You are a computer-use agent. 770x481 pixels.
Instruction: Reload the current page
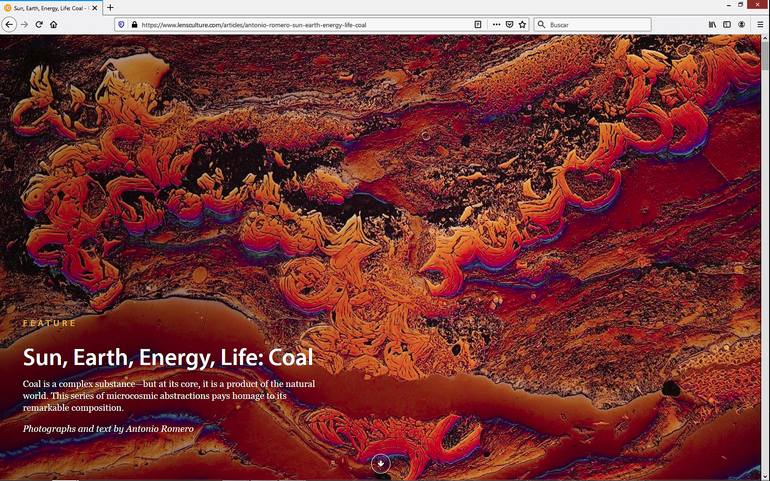click(x=39, y=24)
